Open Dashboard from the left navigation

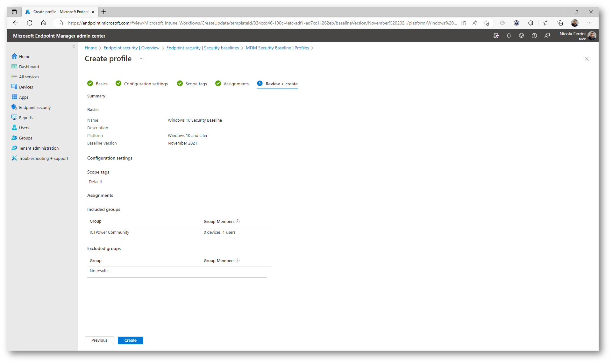[x=29, y=67]
